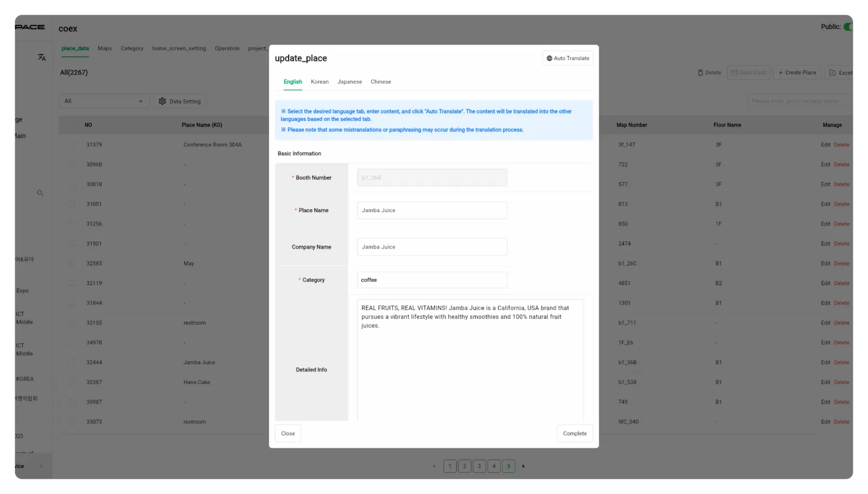Click the trash Delete button above the table
Screen dimensions: 868x494
(x=710, y=73)
